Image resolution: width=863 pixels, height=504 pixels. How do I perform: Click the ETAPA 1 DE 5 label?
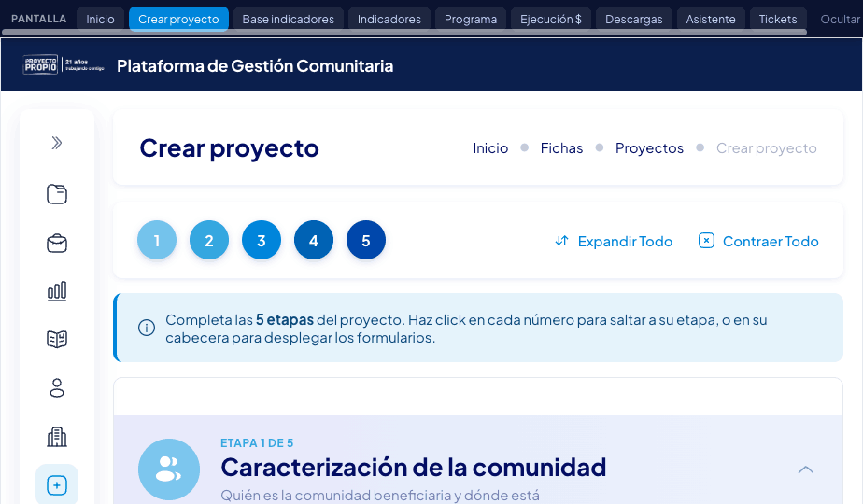click(257, 443)
